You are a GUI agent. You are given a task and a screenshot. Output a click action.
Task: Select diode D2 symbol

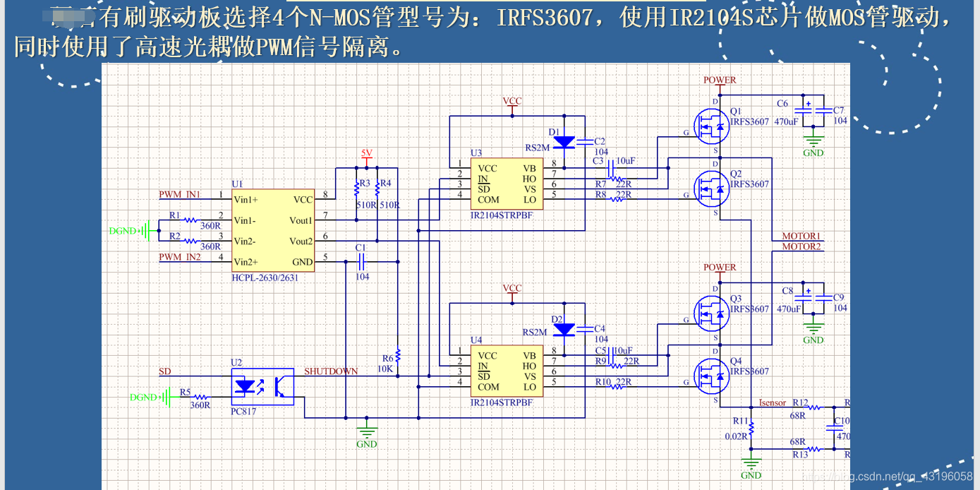(564, 329)
